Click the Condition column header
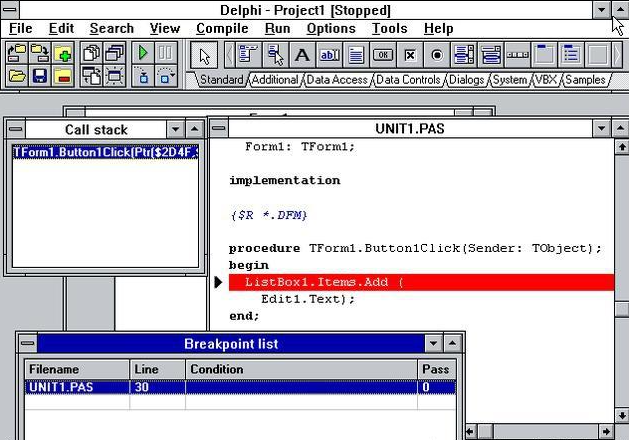Viewport: 629px width, 440px height. [217, 369]
